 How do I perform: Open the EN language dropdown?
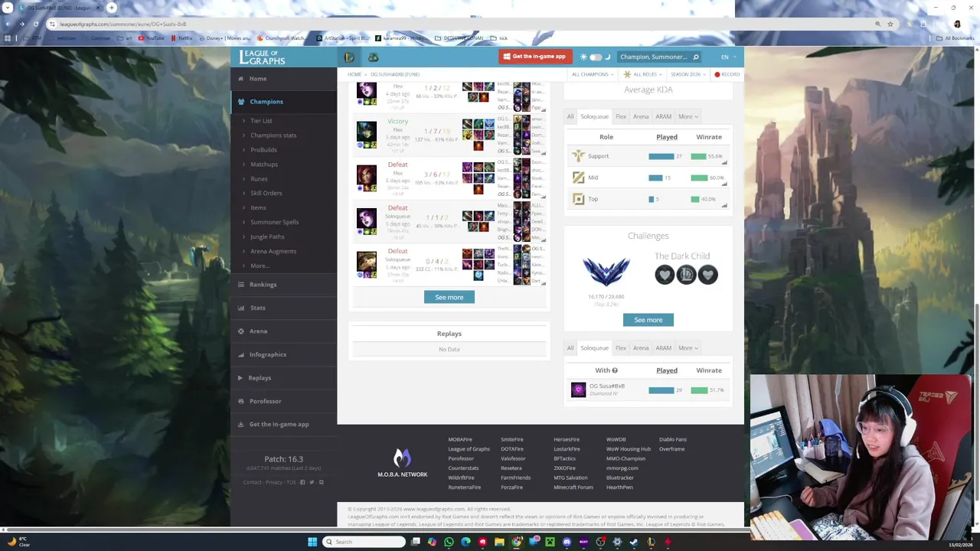[727, 57]
